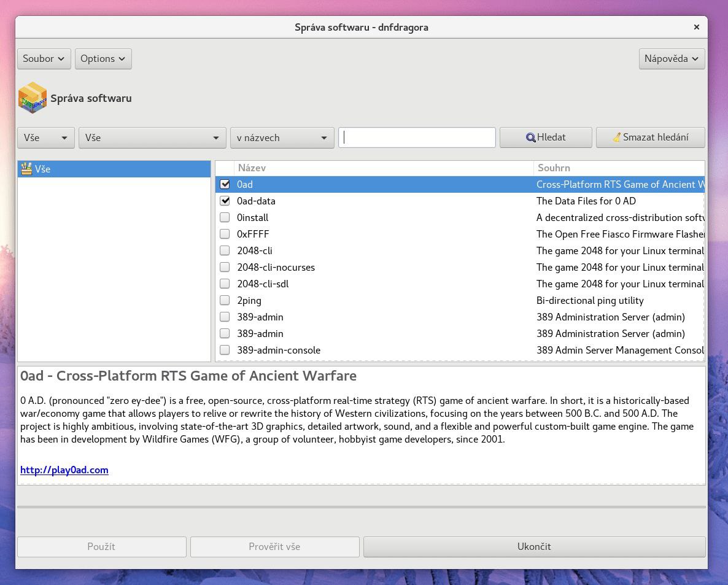Check the 0install package checkbox
The height and width of the screenshot is (585, 728).
(x=225, y=217)
